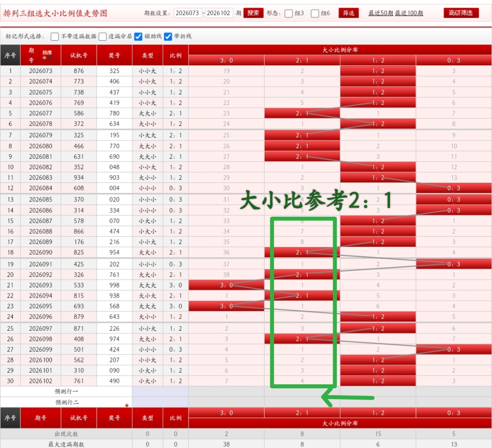This screenshot has width=492, height=448.
Task: Open the 最近50期 view
Action: (x=380, y=13)
